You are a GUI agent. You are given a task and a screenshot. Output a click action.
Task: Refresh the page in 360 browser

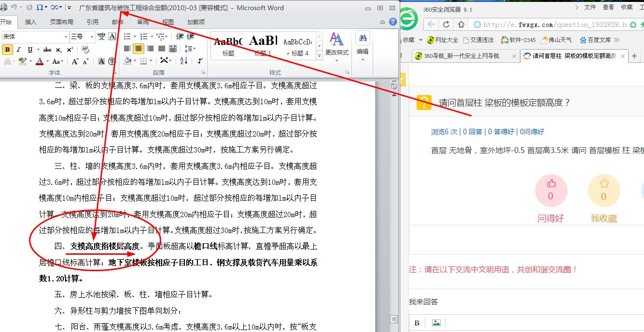[x=447, y=24]
